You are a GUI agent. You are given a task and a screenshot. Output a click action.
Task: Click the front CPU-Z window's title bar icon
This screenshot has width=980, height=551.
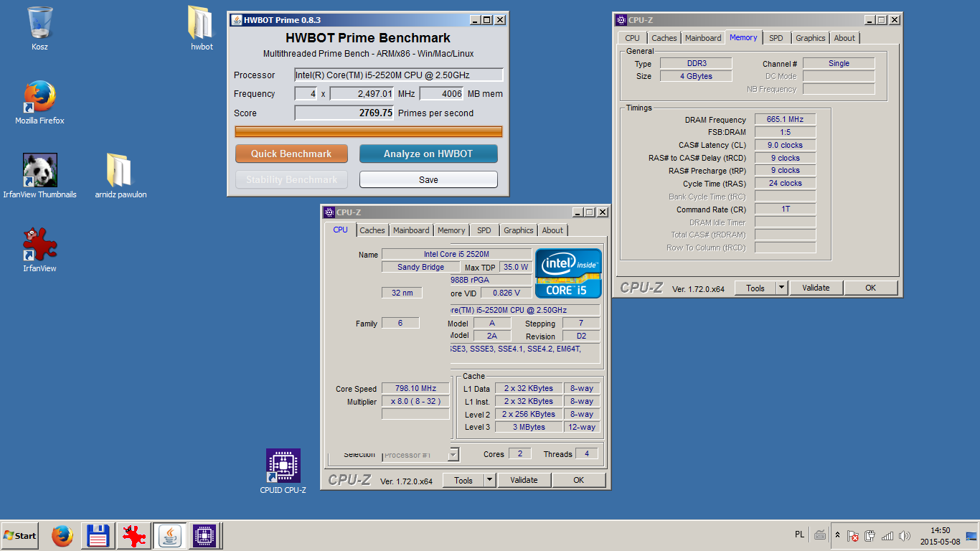pyautogui.click(x=329, y=212)
